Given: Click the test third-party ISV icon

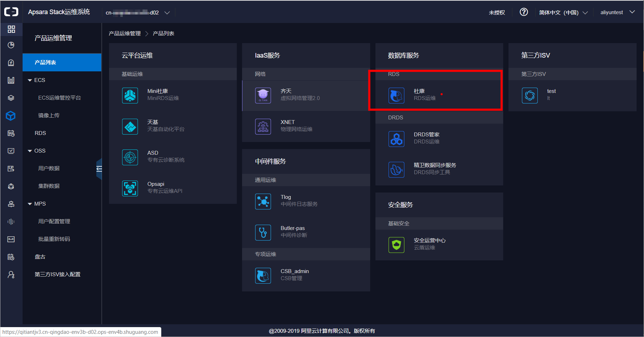Looking at the screenshot, I should pyautogui.click(x=530, y=95).
